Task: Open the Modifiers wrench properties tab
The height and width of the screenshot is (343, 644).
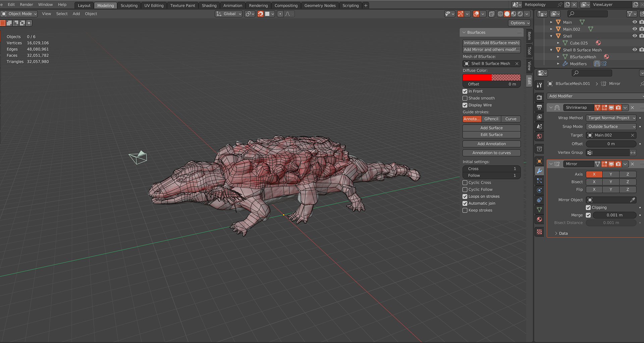Action: click(x=539, y=171)
